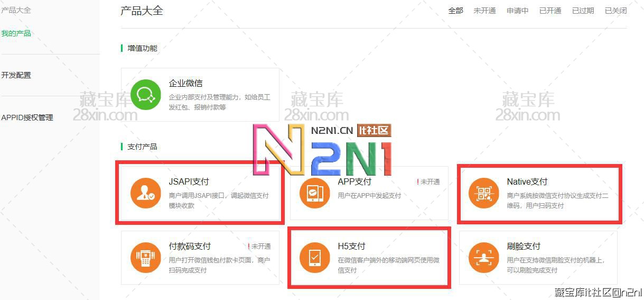Go to 开发配置 in sidebar

pyautogui.click(x=16, y=75)
